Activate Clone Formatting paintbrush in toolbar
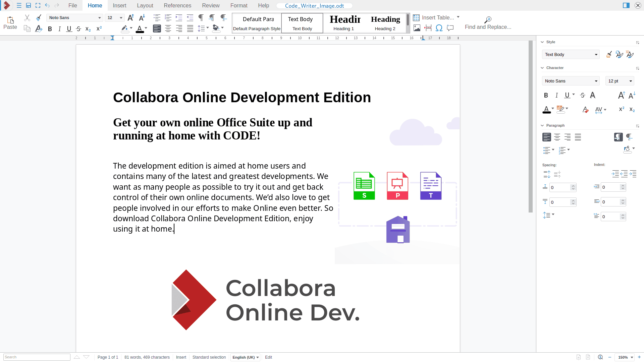The image size is (644, 362). pos(39,18)
